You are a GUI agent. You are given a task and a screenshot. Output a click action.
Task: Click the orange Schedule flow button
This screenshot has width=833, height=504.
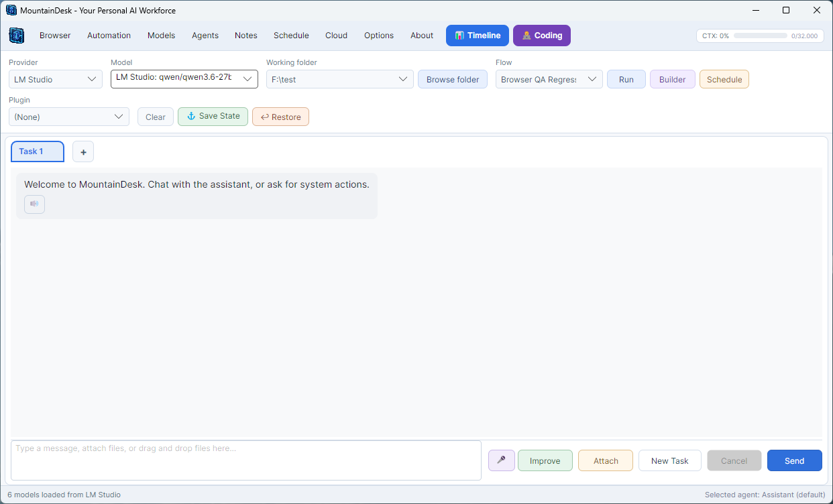[x=724, y=79]
